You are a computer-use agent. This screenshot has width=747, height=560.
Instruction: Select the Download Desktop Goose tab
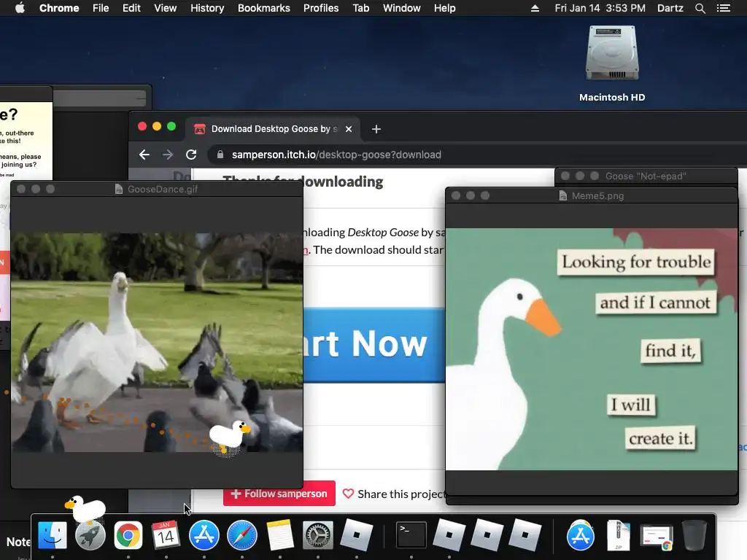pos(271,129)
